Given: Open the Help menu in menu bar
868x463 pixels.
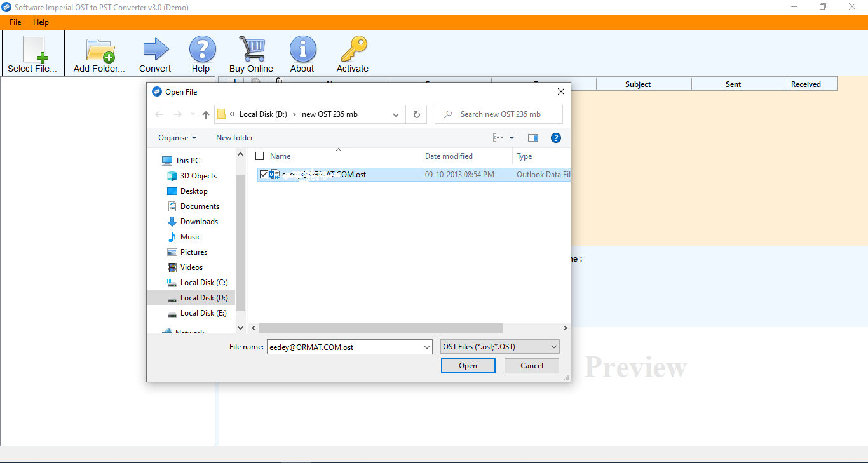Looking at the screenshot, I should click(x=41, y=22).
